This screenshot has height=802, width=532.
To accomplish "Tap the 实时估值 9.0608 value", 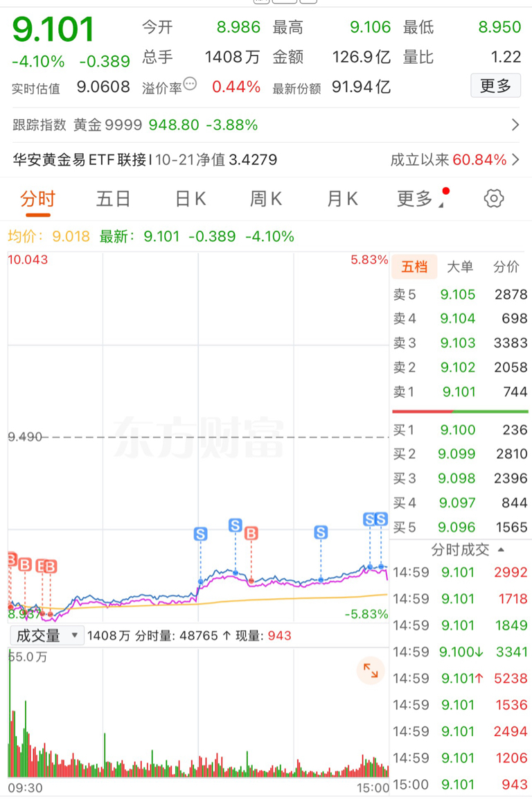I will pyautogui.click(x=103, y=87).
